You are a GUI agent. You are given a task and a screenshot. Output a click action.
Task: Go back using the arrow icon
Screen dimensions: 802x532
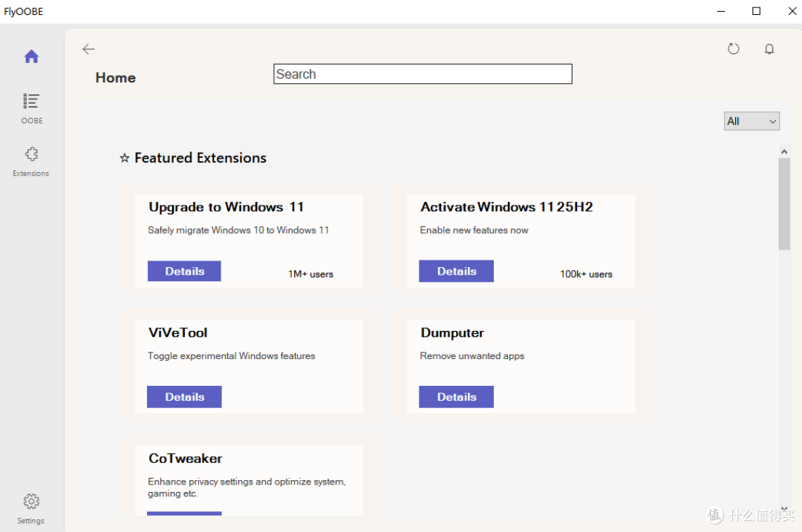[x=88, y=49]
